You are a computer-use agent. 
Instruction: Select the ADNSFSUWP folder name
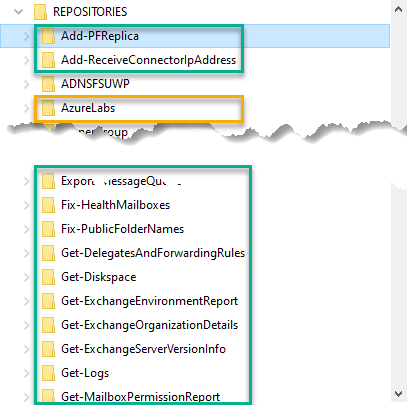tap(95, 84)
